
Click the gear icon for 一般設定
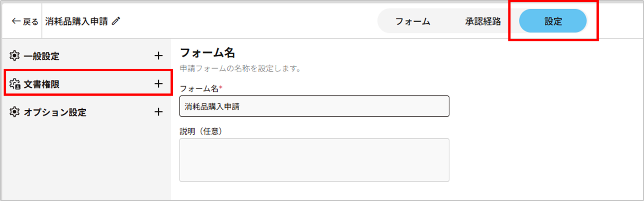(14, 56)
